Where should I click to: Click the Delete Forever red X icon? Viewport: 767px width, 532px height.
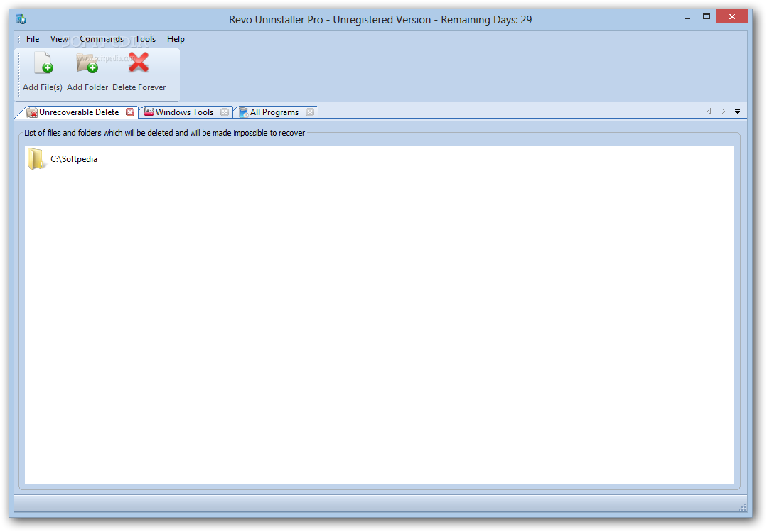coord(139,63)
